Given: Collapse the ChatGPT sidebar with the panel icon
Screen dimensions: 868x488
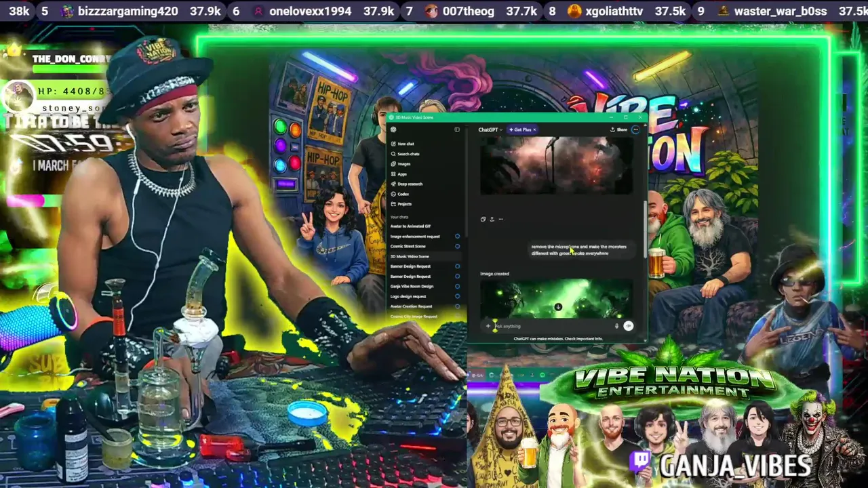Looking at the screenshot, I should (x=457, y=129).
